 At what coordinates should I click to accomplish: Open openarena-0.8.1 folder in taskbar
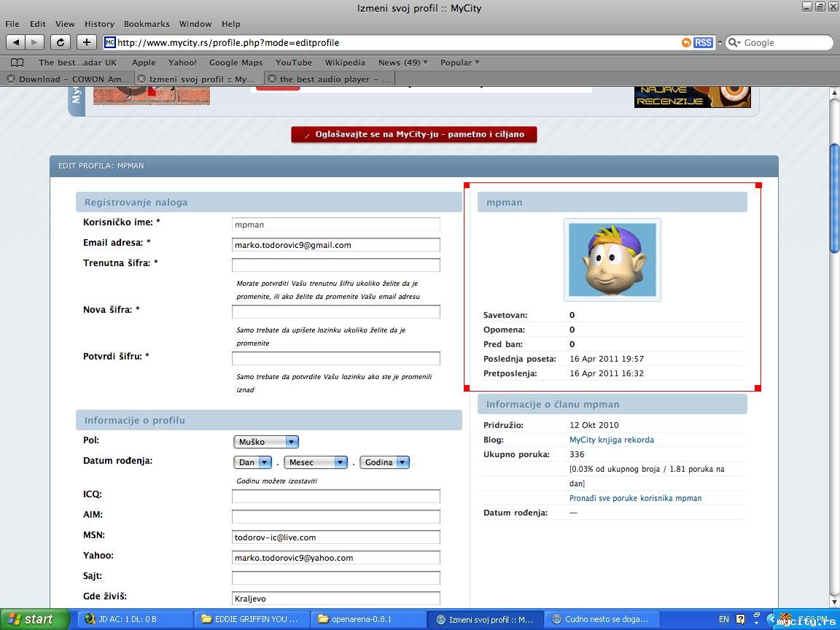(x=368, y=619)
